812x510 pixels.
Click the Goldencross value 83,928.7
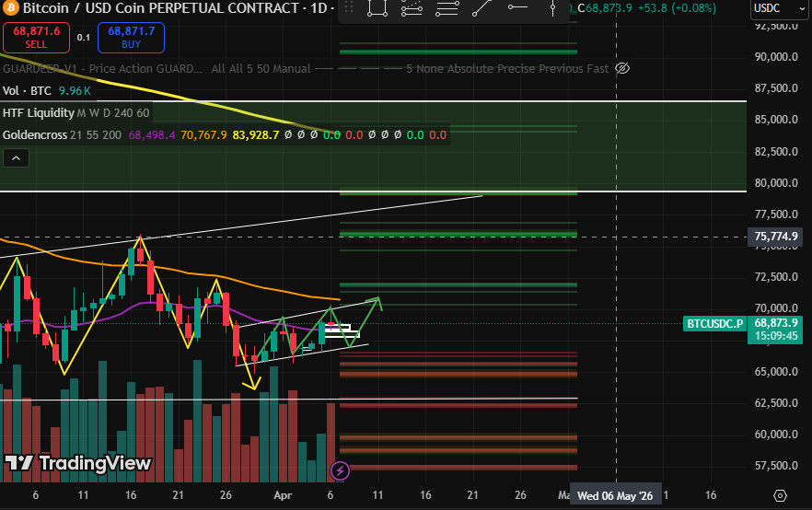coord(256,135)
